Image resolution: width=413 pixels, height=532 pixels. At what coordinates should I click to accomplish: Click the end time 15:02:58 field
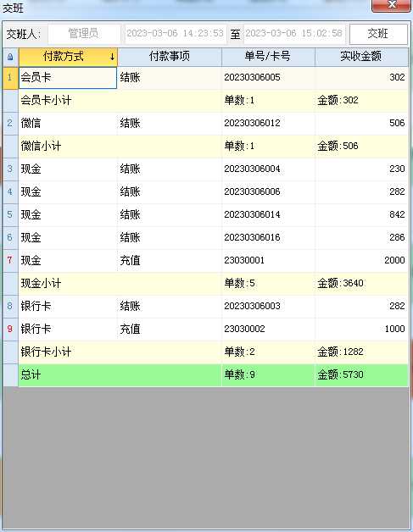pos(294,34)
